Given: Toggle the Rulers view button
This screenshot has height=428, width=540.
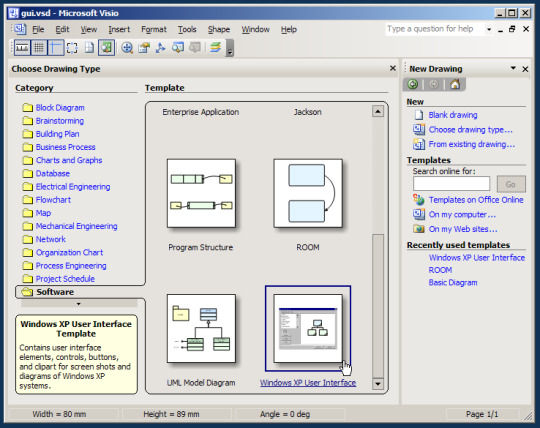Looking at the screenshot, I should click(x=22, y=48).
